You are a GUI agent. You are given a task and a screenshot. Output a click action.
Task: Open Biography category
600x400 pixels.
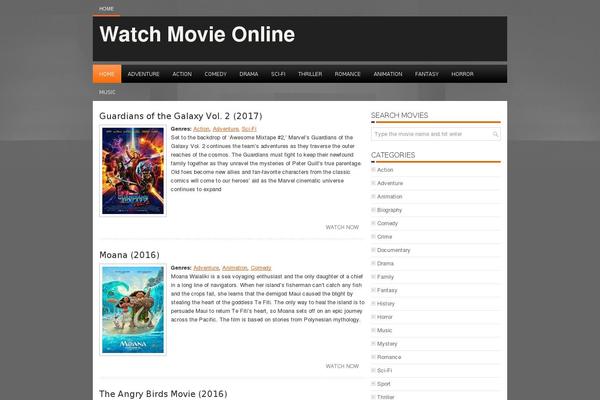(x=389, y=210)
